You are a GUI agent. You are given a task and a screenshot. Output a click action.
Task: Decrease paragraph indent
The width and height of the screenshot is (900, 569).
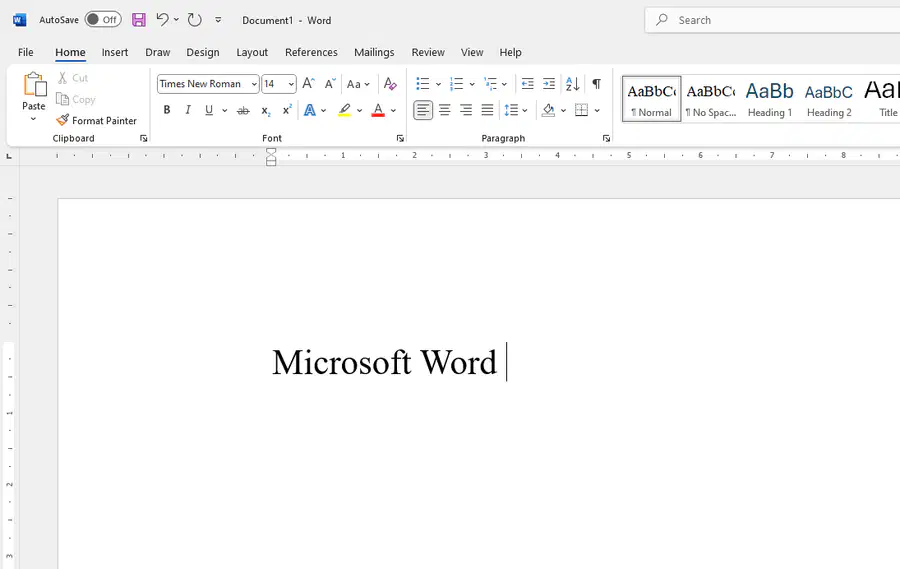pyautogui.click(x=527, y=84)
